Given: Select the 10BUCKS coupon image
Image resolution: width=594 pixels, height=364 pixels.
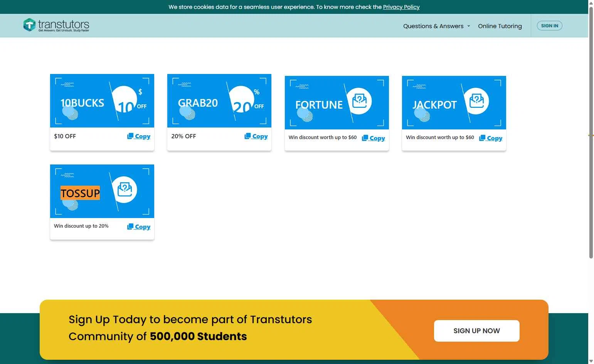Looking at the screenshot, I should coord(102,101).
